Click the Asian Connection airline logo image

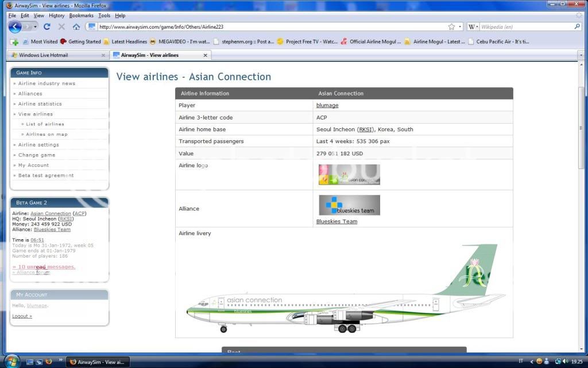point(349,175)
